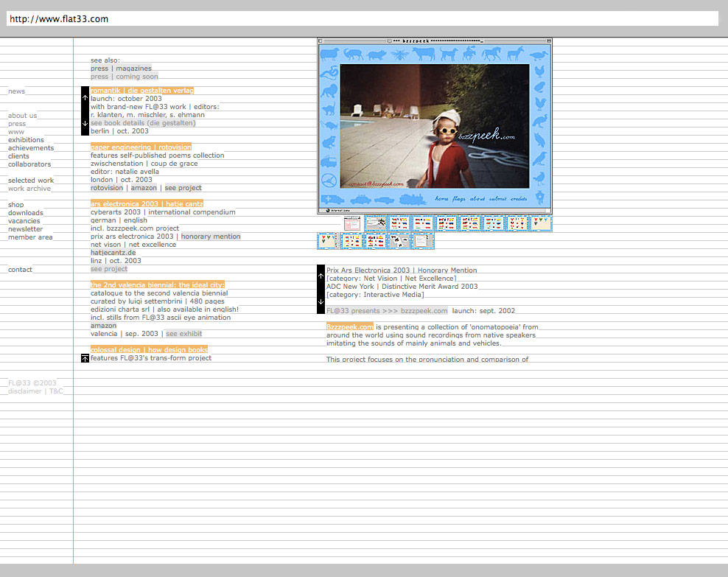
Task: Select achievements in sidebar menu
Action: click(x=31, y=147)
